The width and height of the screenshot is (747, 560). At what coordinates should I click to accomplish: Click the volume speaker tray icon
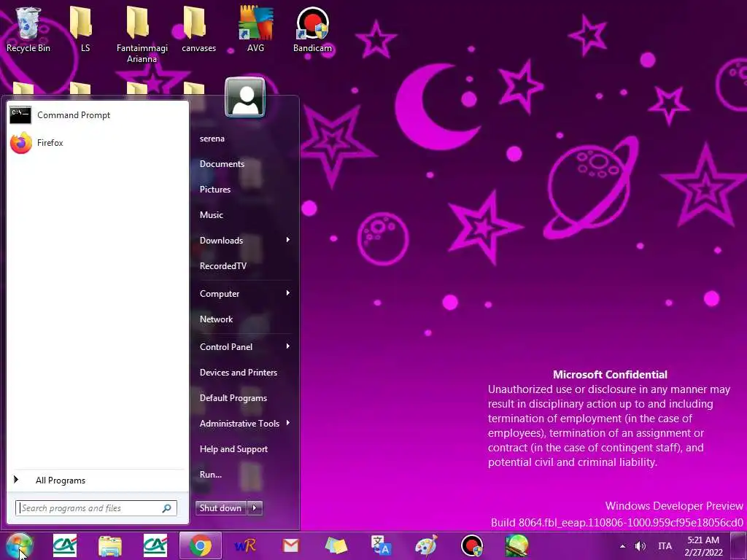(640, 546)
